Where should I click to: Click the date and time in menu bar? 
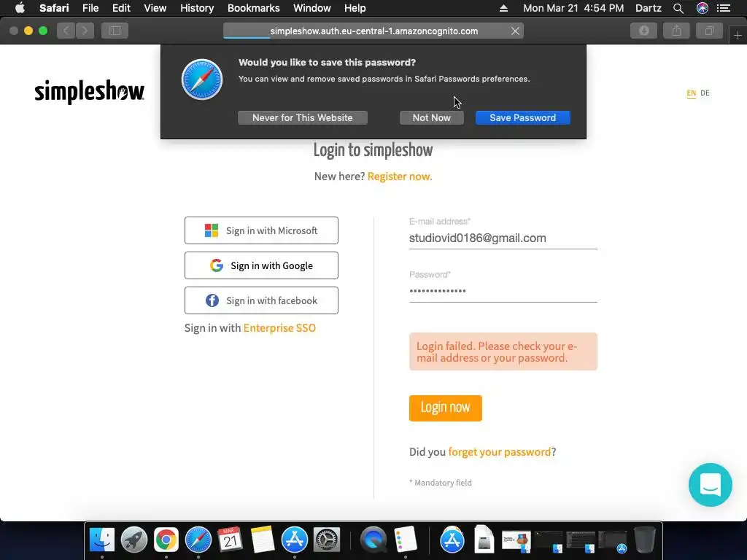pos(573,8)
